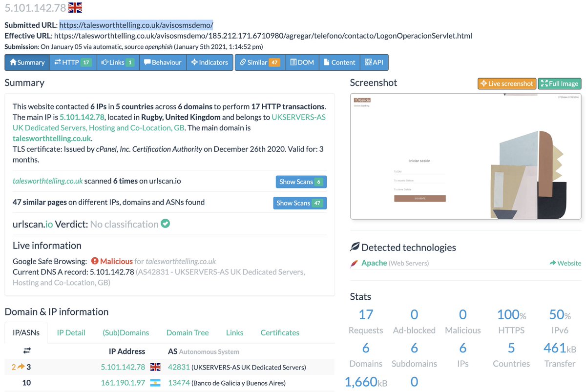Click the UK flag in the IP table row

coord(155,367)
